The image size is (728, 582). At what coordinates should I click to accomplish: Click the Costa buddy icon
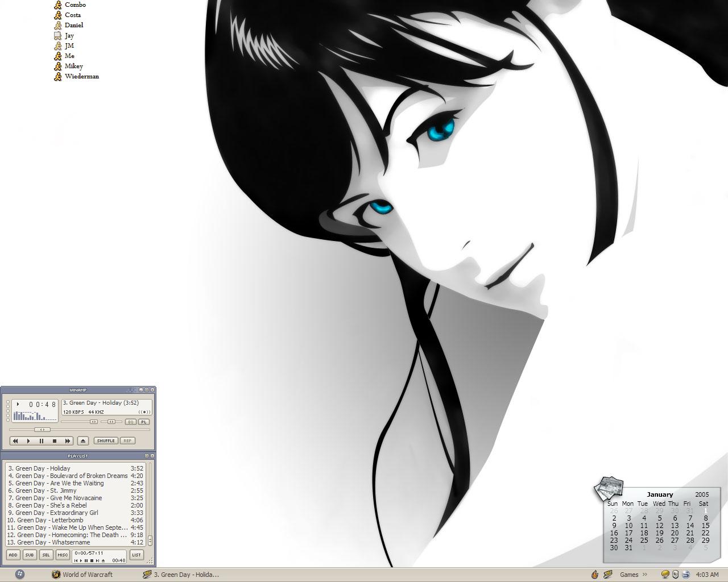point(57,15)
